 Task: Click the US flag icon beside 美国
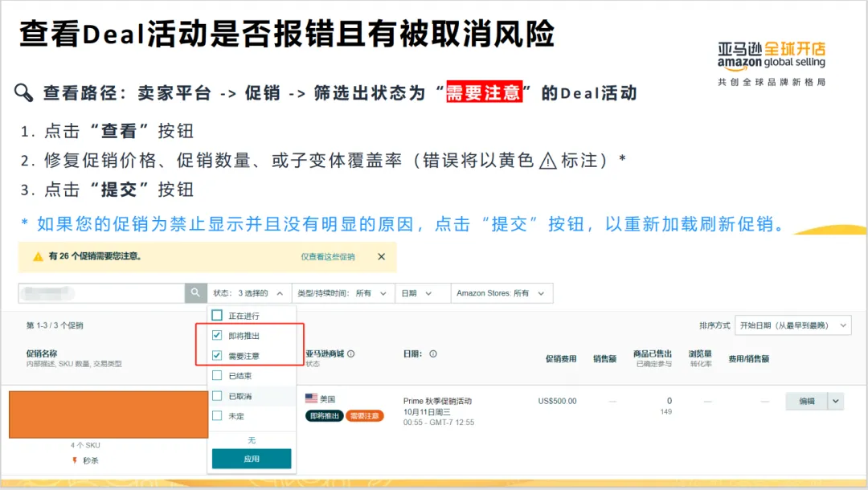tap(312, 398)
